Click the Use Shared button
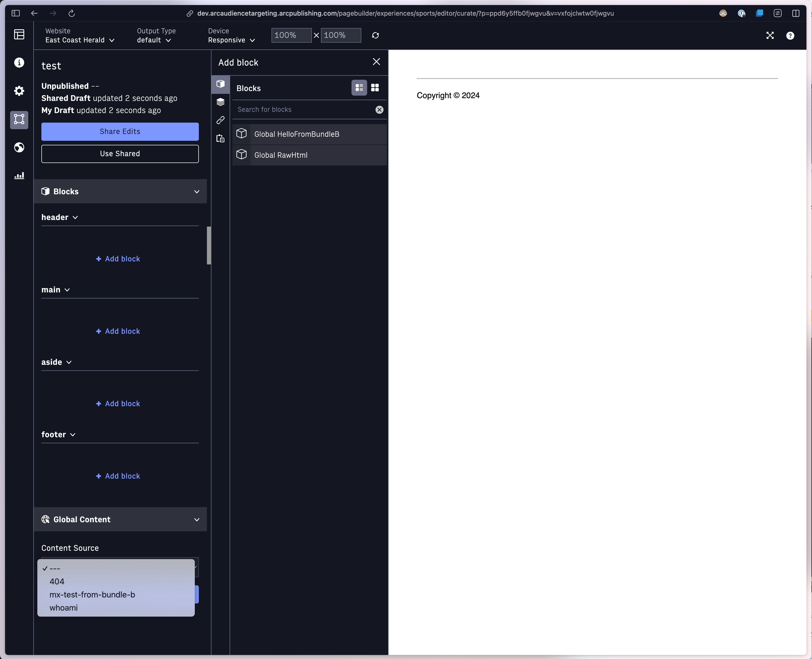The image size is (812, 659). click(x=120, y=153)
